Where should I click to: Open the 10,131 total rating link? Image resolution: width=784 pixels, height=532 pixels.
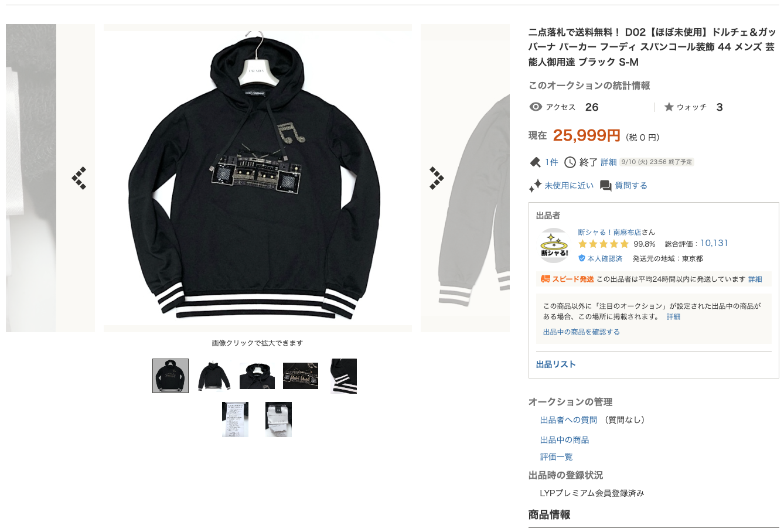(x=714, y=243)
